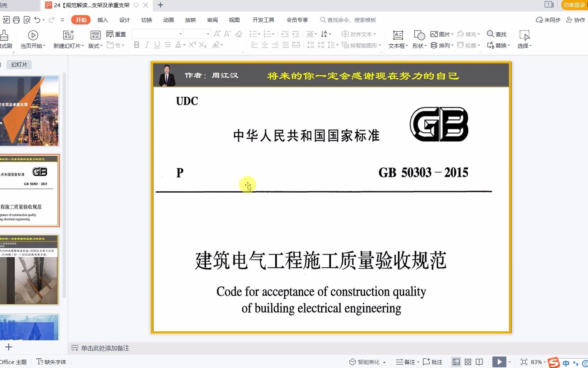
Task: Open the font size combo box
Action: tap(197, 34)
